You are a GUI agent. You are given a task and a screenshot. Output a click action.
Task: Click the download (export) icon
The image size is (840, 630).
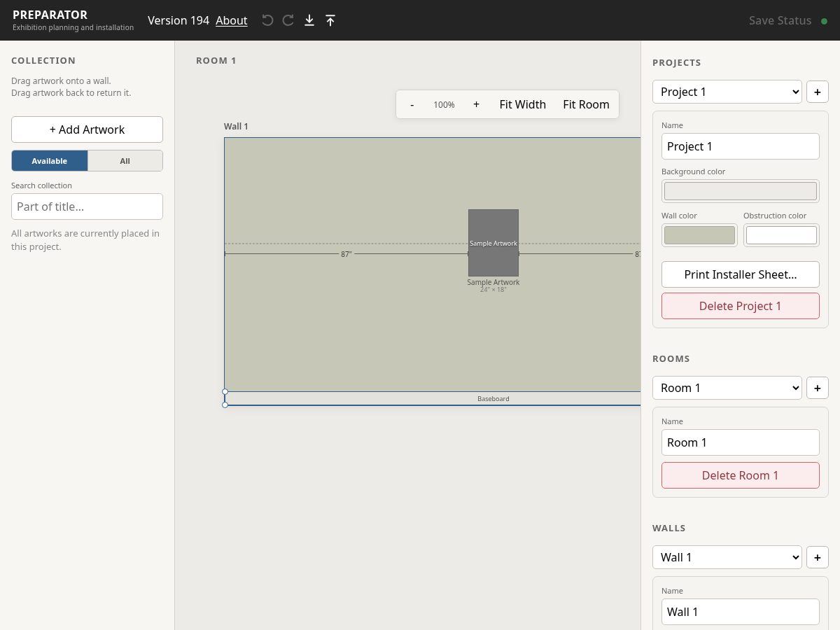(309, 20)
